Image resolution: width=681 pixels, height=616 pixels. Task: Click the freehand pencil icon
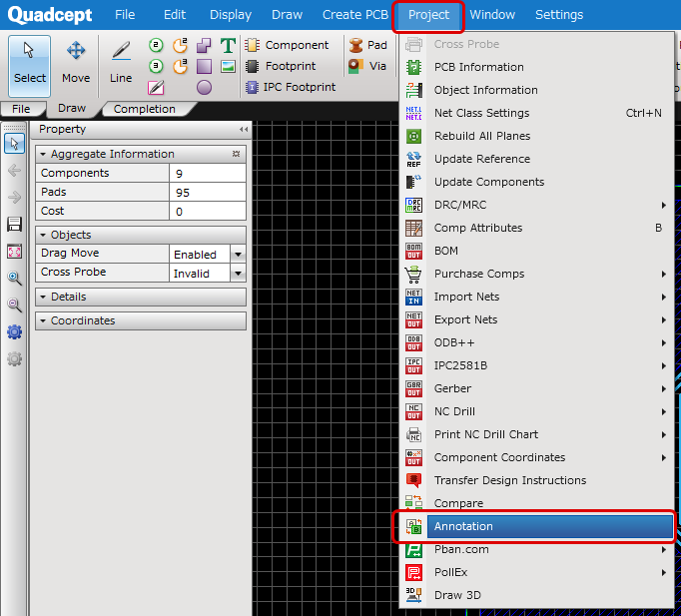click(x=156, y=87)
